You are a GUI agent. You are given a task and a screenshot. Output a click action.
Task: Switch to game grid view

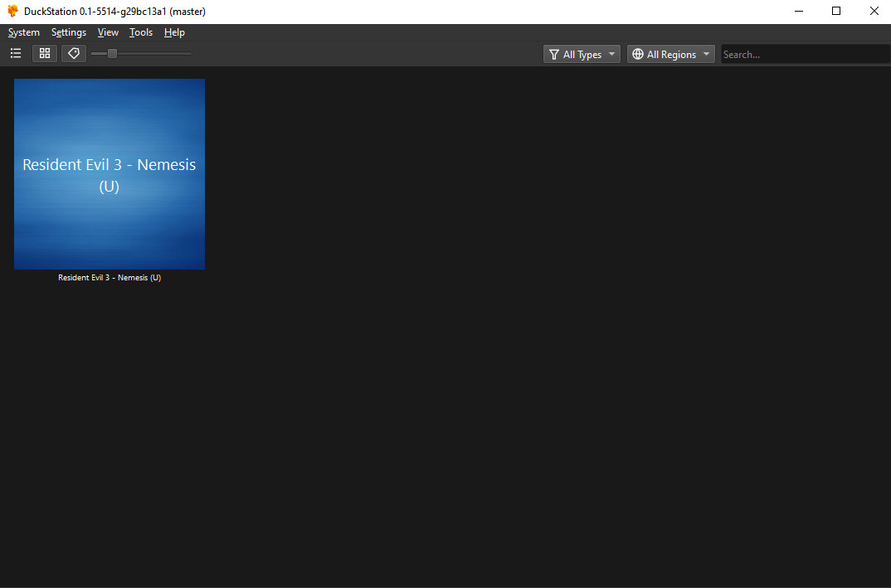tap(45, 53)
